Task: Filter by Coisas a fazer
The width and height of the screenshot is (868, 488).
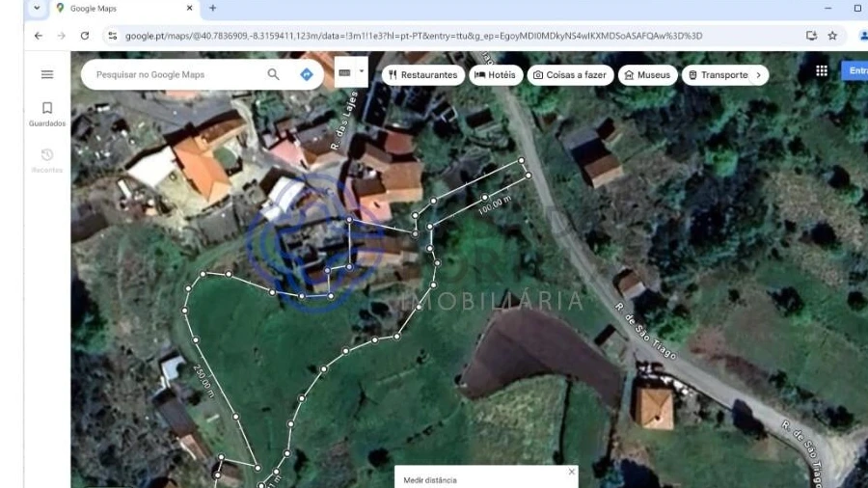Action: [x=570, y=74]
